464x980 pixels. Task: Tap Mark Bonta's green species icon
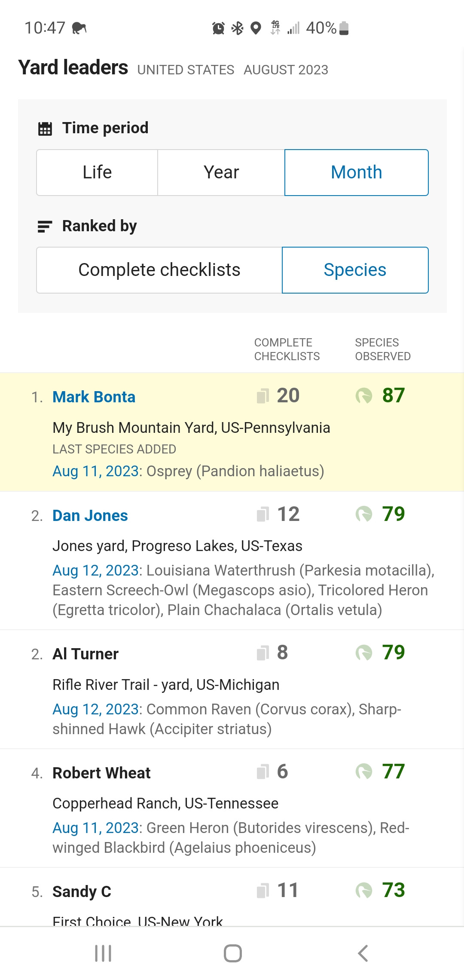(x=364, y=396)
